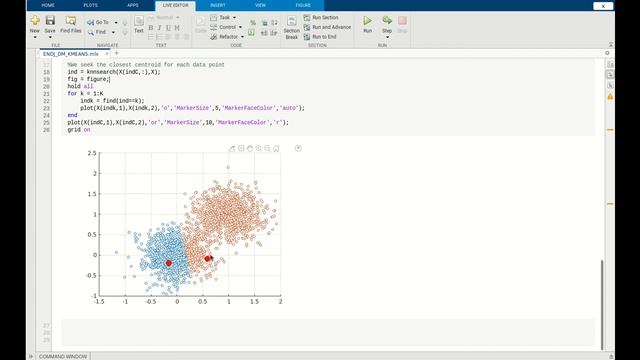Select the figure zoom out tool
Viewport: 640px width, 360px height.
pyautogui.click(x=267, y=148)
